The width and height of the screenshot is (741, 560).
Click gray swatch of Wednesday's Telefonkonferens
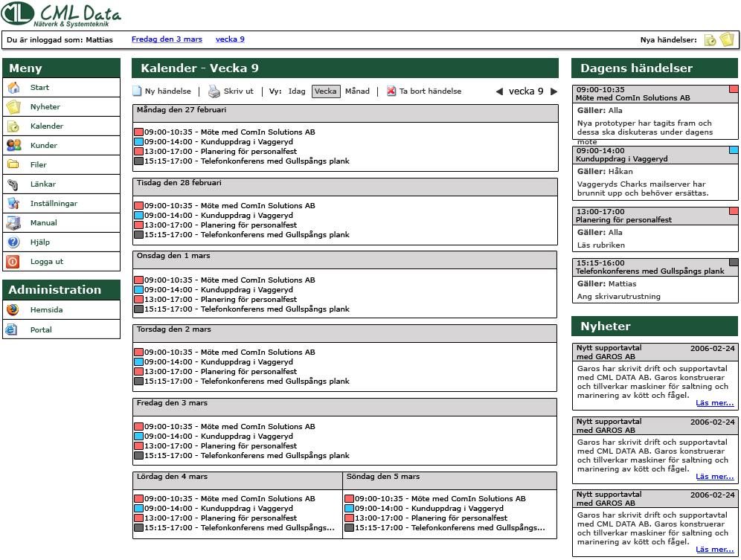coord(138,309)
